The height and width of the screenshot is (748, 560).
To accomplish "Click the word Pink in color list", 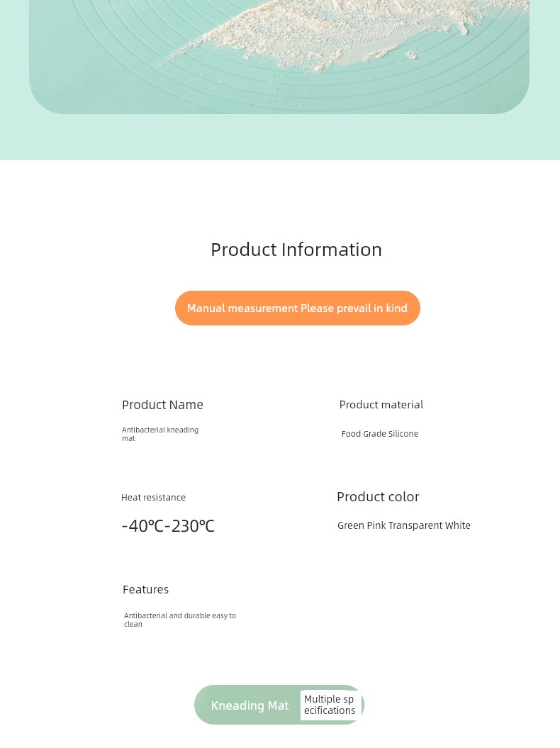I will [376, 526].
